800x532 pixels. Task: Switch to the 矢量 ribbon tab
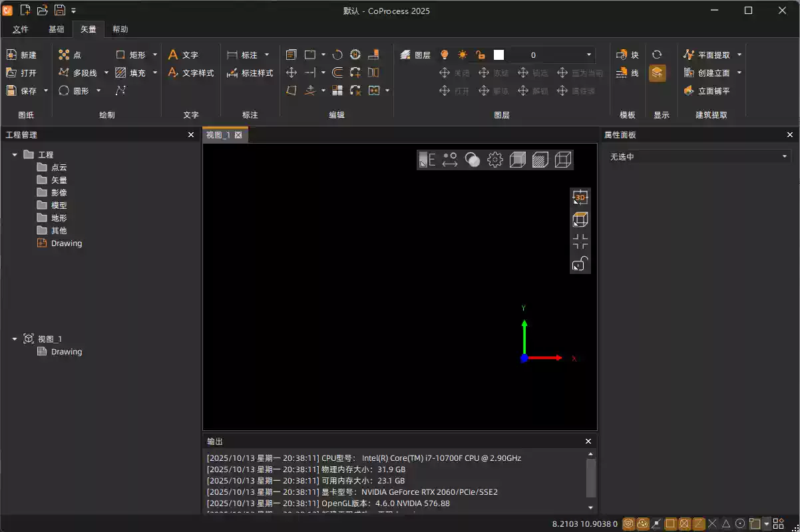coord(89,29)
